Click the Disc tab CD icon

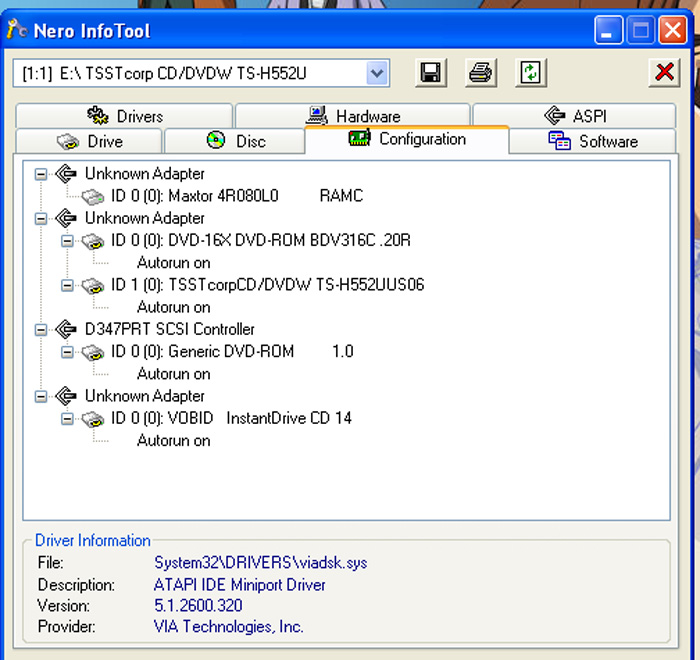pyautogui.click(x=216, y=140)
